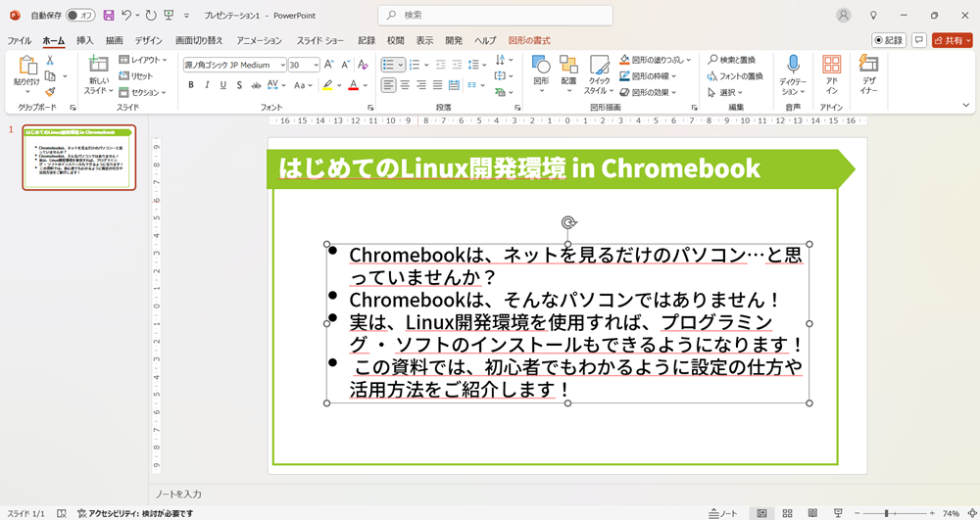This screenshot has height=520, width=980.
Task: Toggle Italic formatting
Action: click(x=207, y=85)
